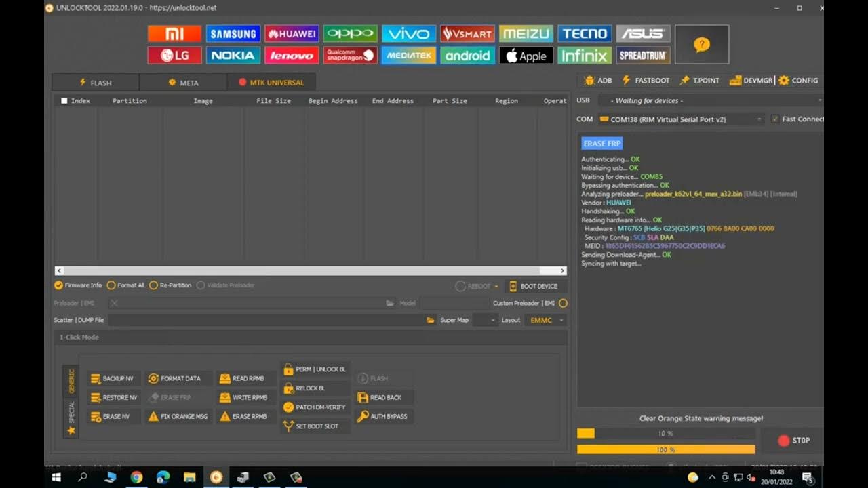Open the OPPO brand section
Screen dimensions: 868x488
tap(350, 34)
